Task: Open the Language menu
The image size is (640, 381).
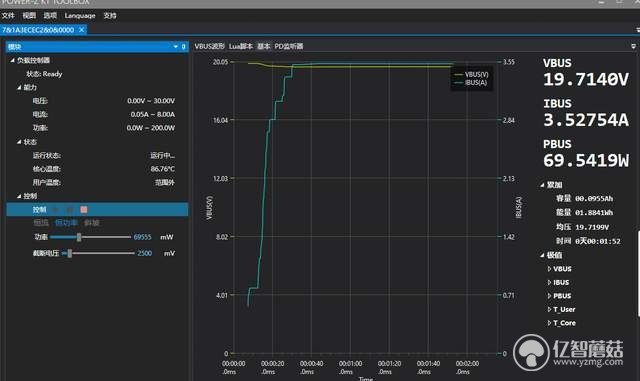Action: [x=80, y=16]
